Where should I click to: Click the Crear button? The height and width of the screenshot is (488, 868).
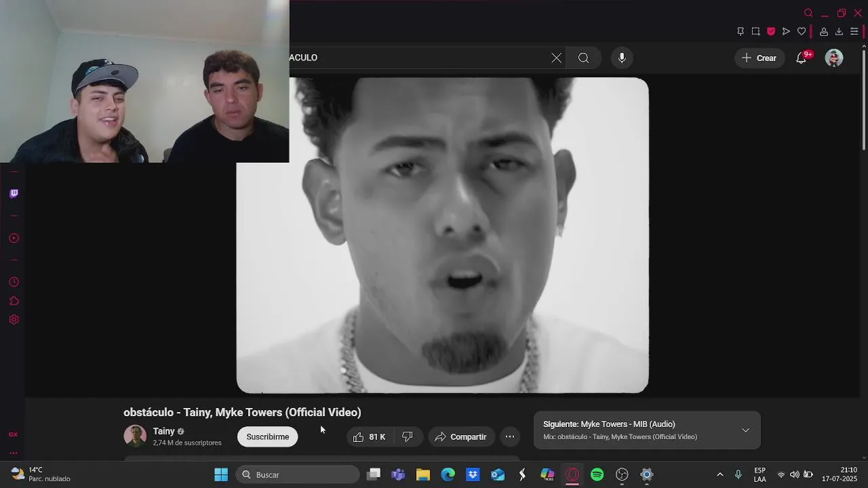pyautogui.click(x=759, y=58)
